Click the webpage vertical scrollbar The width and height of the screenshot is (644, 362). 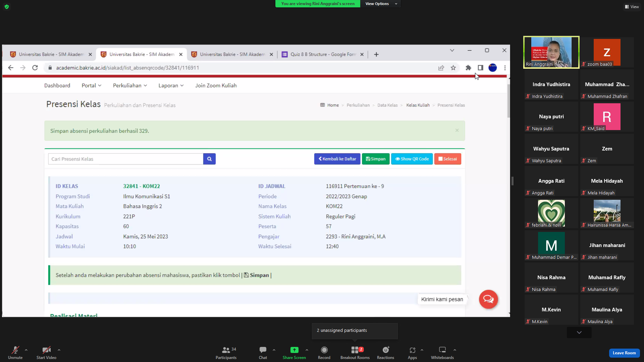(x=508, y=101)
